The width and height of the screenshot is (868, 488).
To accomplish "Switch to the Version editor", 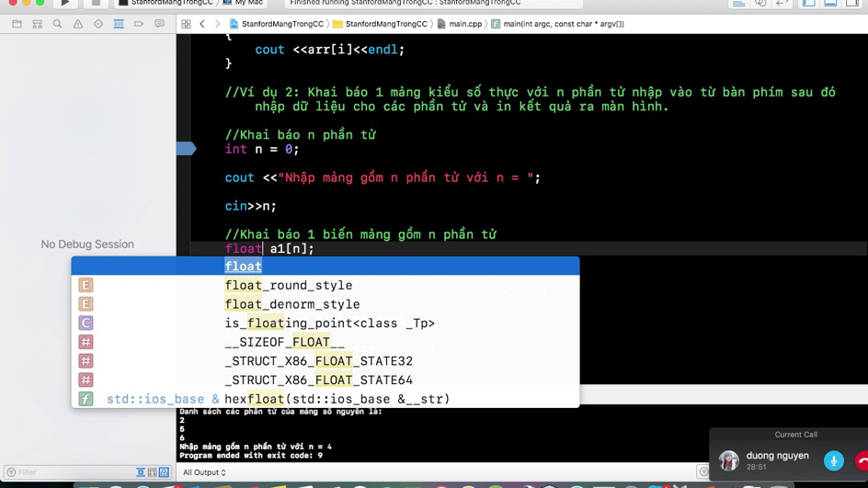I will [x=782, y=3].
